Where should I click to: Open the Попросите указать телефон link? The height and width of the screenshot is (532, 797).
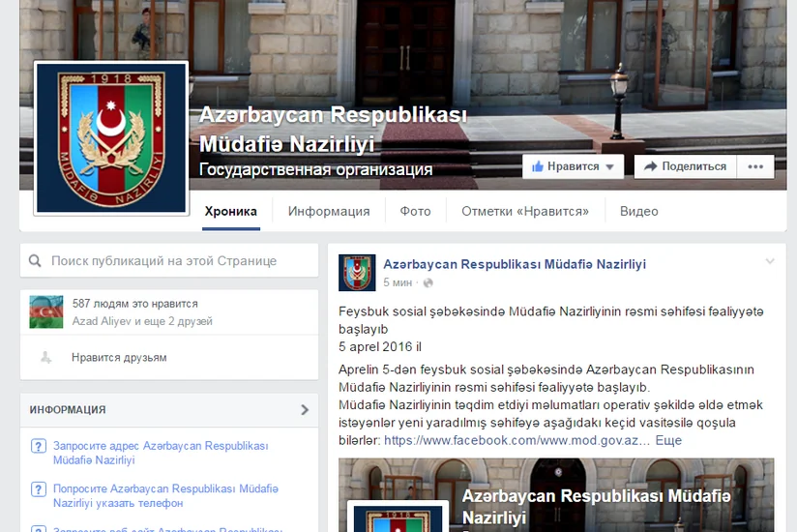click(x=165, y=496)
